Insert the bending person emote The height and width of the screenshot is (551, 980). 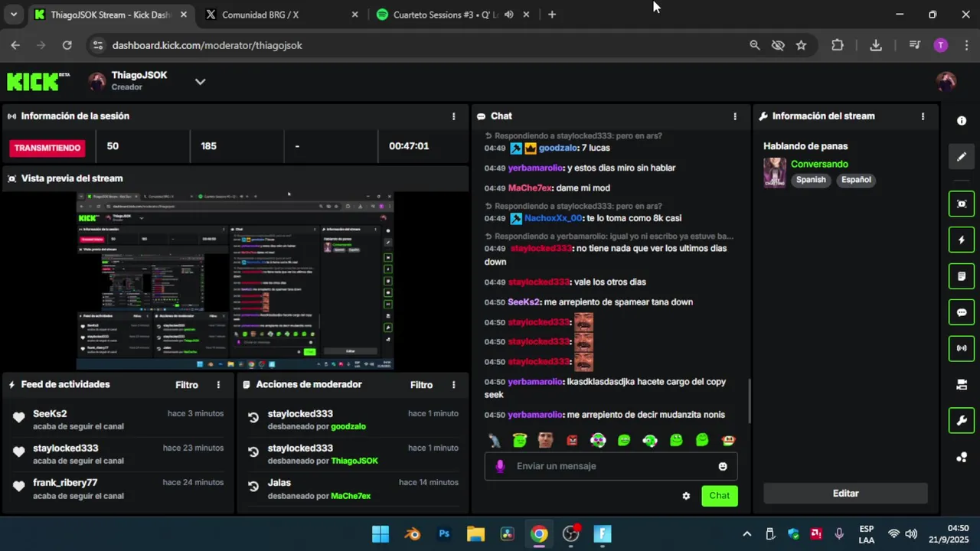pos(495,440)
